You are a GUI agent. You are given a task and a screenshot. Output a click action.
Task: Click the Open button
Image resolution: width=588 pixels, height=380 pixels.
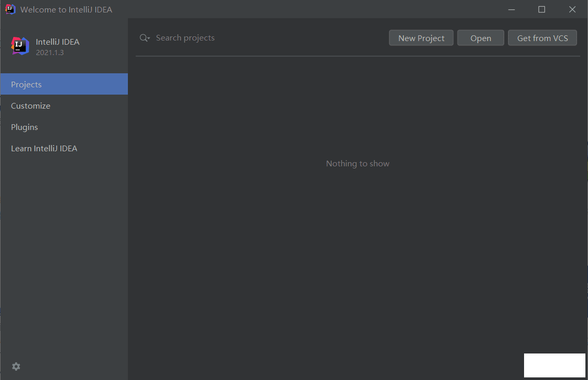click(480, 38)
